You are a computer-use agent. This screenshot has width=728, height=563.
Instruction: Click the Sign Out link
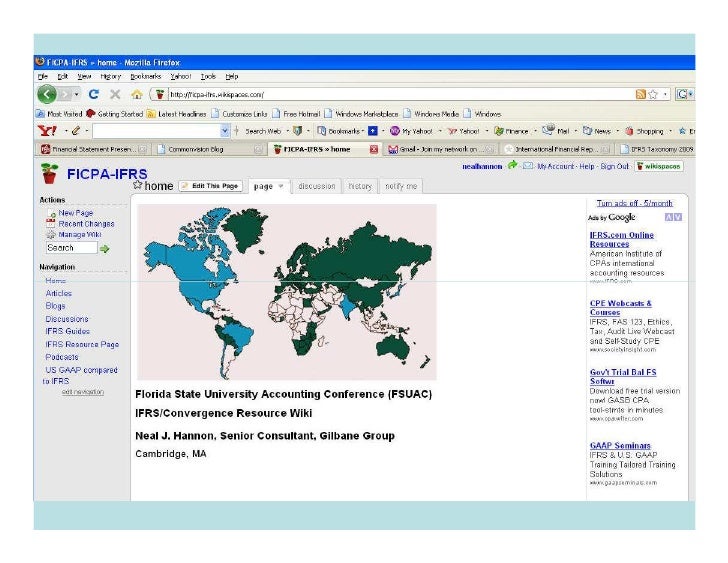pyautogui.click(x=614, y=166)
